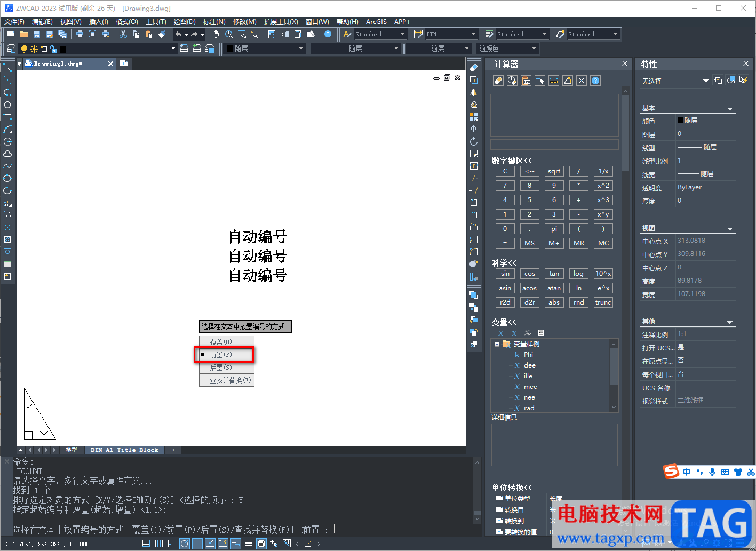Screen dimensions: 756x551
Task: Toggle Grid display in status bar
Action: [x=159, y=544]
